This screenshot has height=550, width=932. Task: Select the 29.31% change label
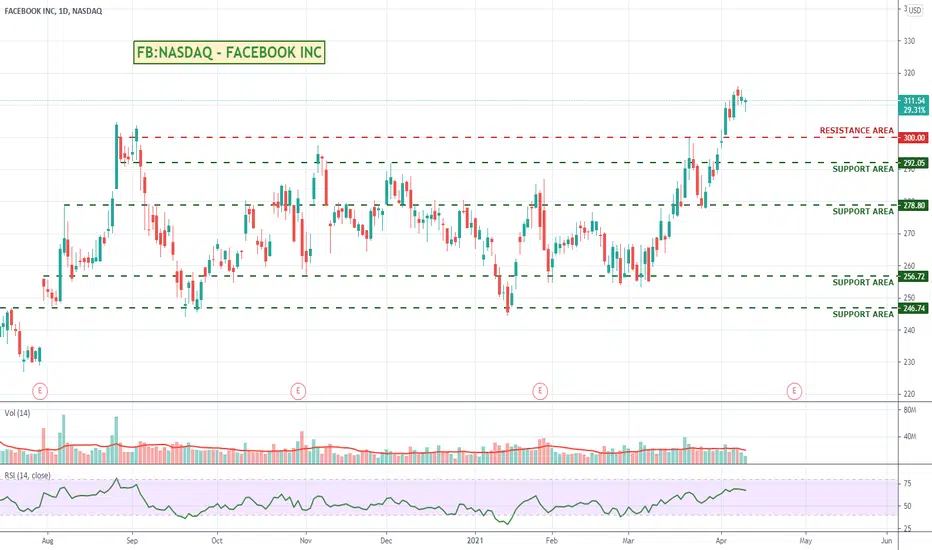click(914, 110)
